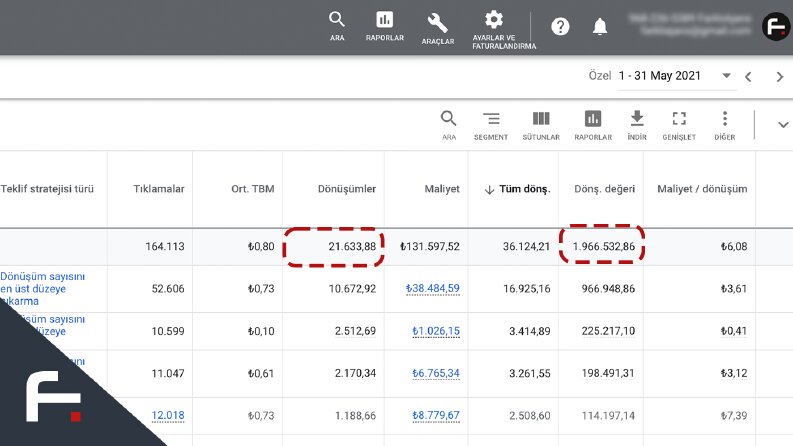Select the total clicks value 164.113
The width and height of the screenshot is (793, 446).
[x=165, y=247]
